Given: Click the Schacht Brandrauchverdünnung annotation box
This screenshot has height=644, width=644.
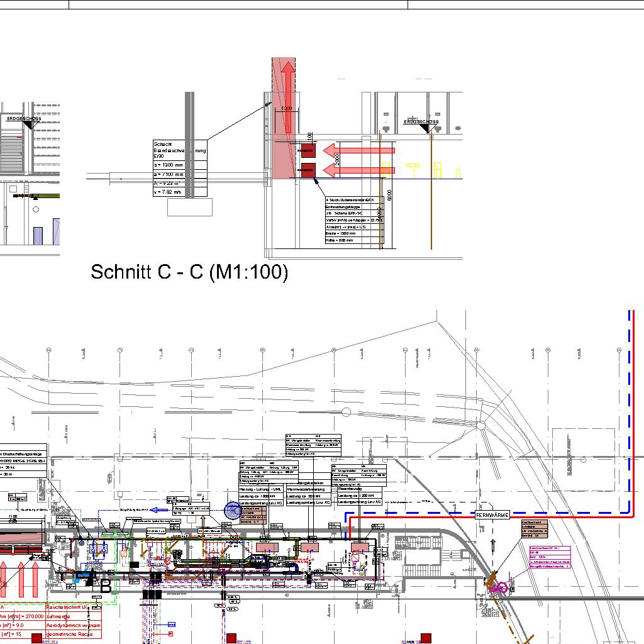Looking at the screenshot, I should [x=179, y=149].
